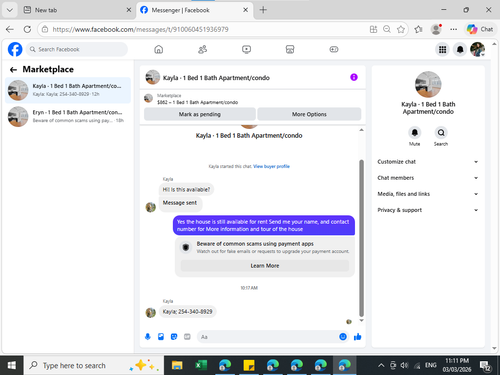Open Eryn conversation in Marketplace list
Viewport: 500px width, 375px height.
click(x=68, y=116)
